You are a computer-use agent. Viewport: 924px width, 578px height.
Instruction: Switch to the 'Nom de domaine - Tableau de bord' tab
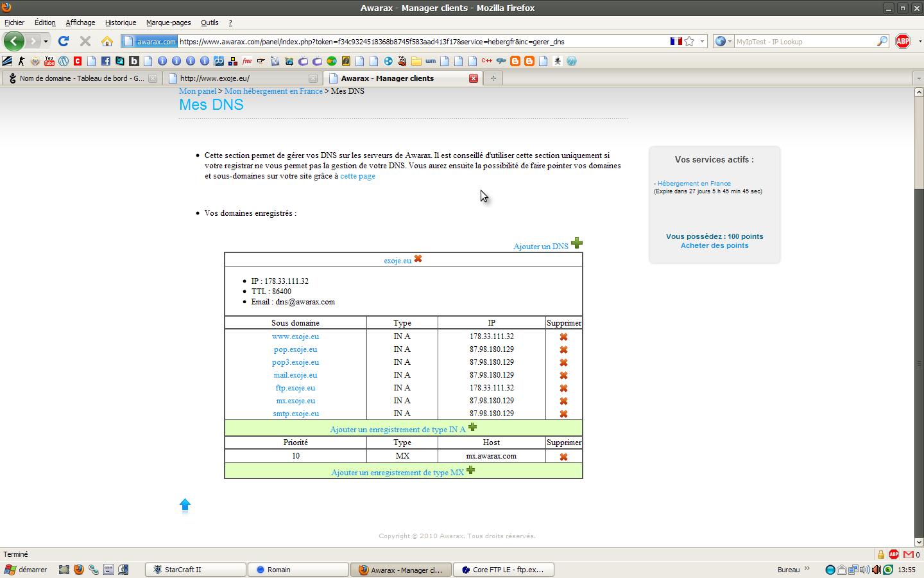81,78
